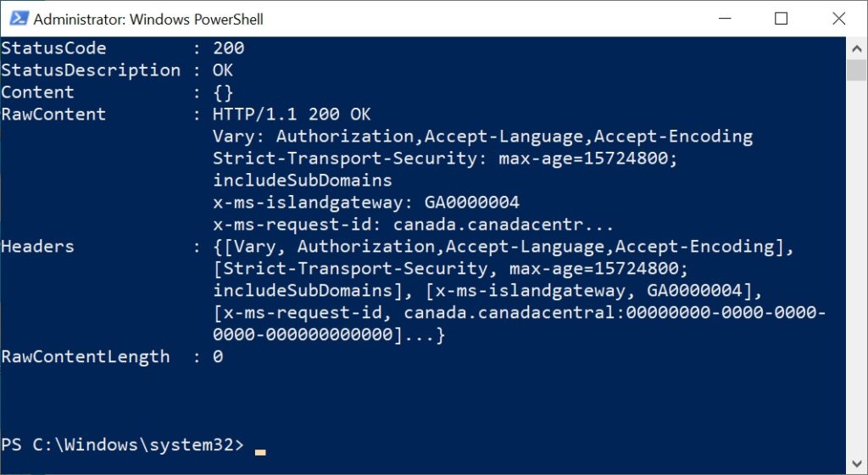Click the truncated x-ms-request-id canada.canadacentr... line
Image resolution: width=868 pixels, height=475 pixels.
pyautogui.click(x=413, y=225)
